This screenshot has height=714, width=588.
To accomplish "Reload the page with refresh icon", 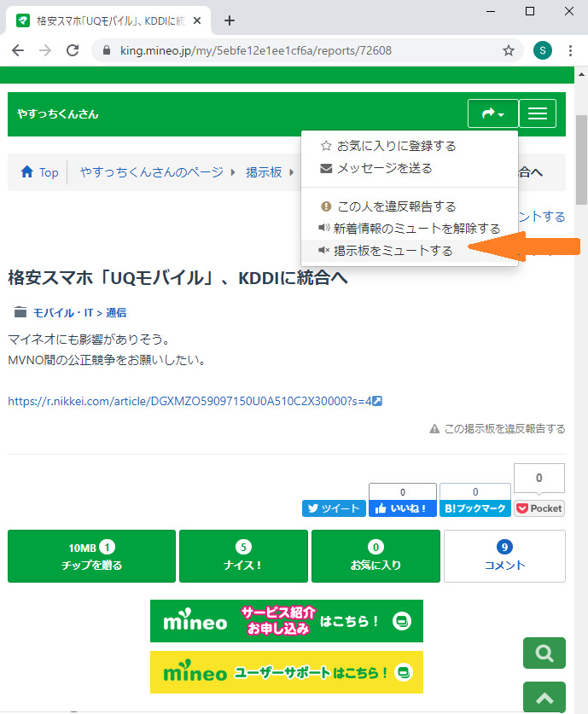I will [x=73, y=50].
